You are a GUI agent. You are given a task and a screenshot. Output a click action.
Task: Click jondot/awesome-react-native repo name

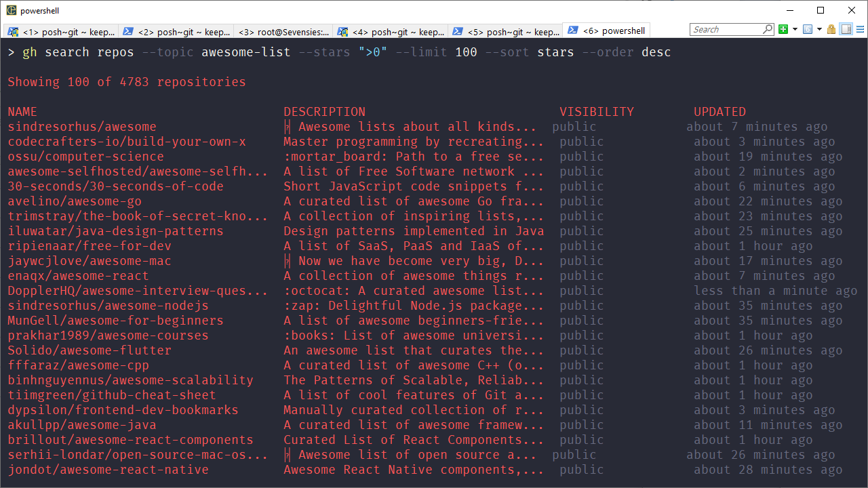[108, 470]
